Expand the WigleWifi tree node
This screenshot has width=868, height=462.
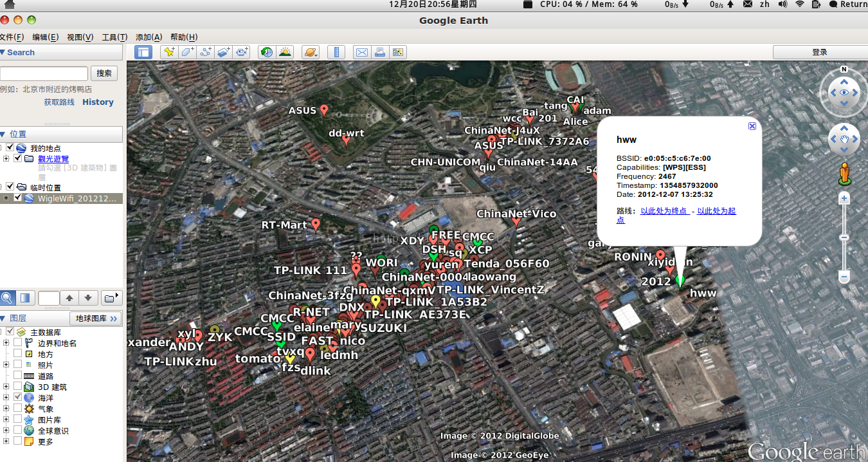tap(6, 198)
